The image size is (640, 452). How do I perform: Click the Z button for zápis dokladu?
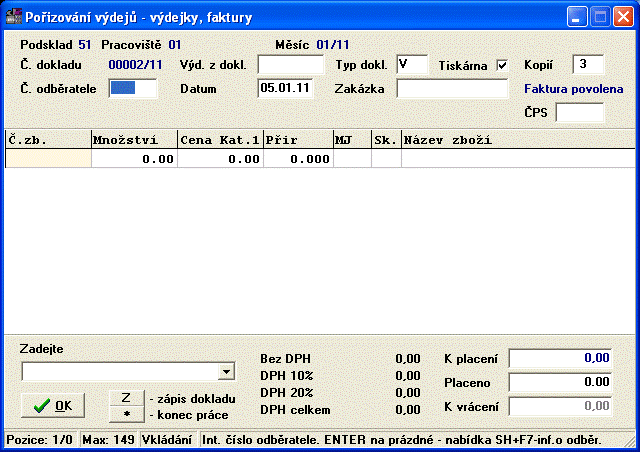(x=127, y=398)
